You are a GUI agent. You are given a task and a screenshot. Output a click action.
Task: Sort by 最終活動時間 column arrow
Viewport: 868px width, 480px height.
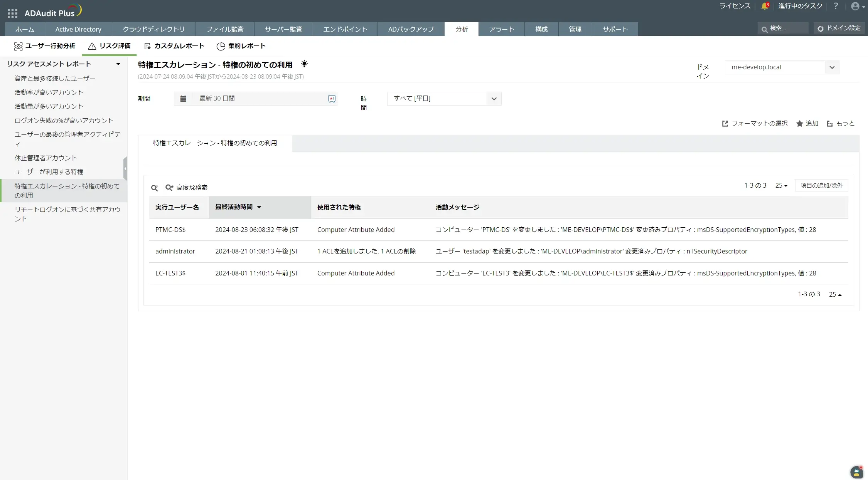(259, 207)
